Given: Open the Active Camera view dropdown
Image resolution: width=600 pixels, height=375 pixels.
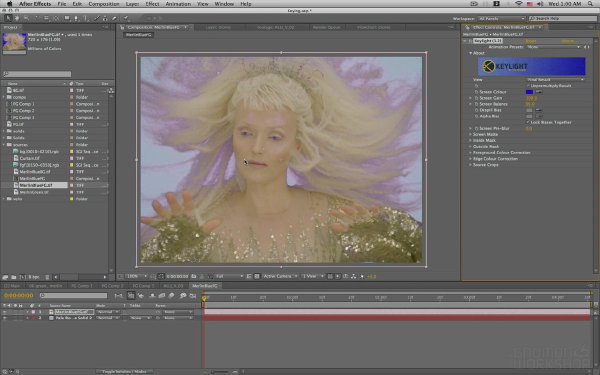Looking at the screenshot, I should (280, 276).
